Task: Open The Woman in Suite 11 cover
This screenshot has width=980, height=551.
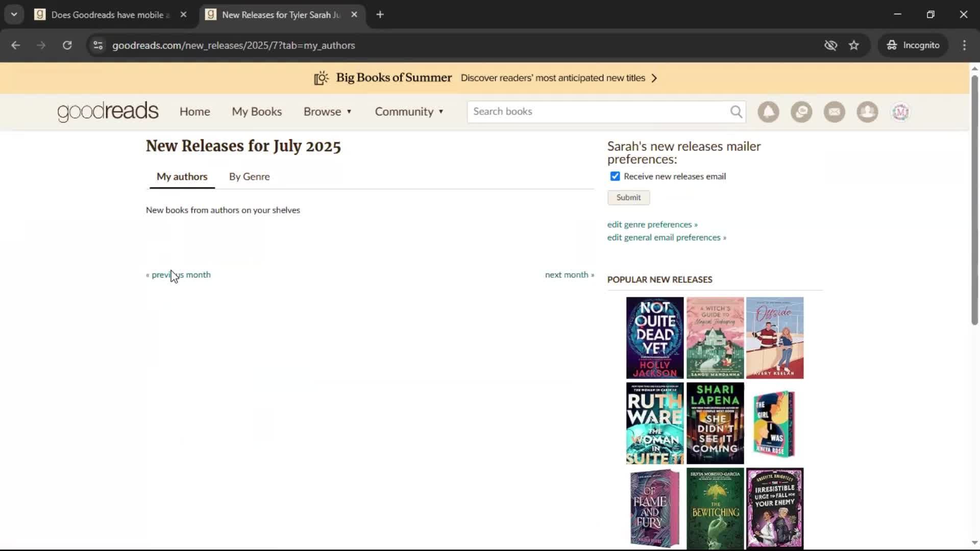Action: [655, 423]
